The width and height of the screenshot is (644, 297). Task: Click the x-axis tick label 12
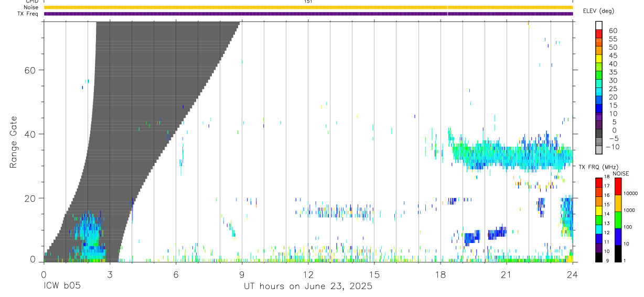308,275
